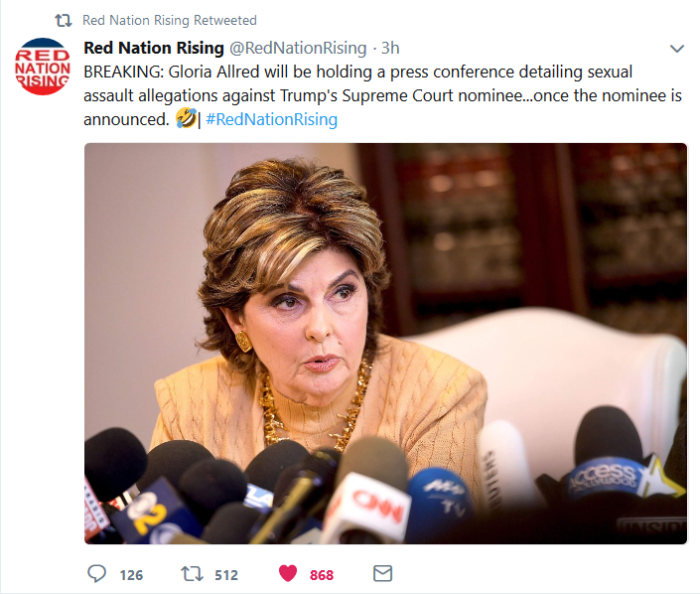Viewport: 700px width, 594px height.
Task: Unlike the tweet via the red heart
Action: coord(288,573)
